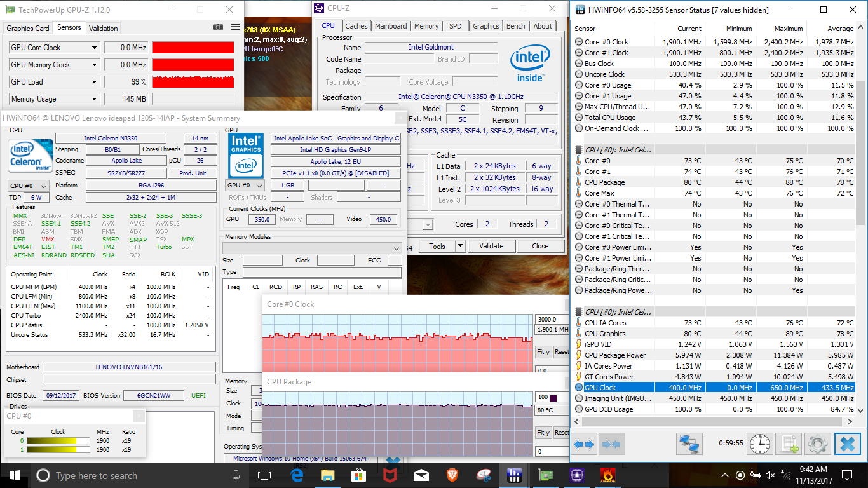
Task: Open File Explorer from the taskbar
Action: (328, 475)
